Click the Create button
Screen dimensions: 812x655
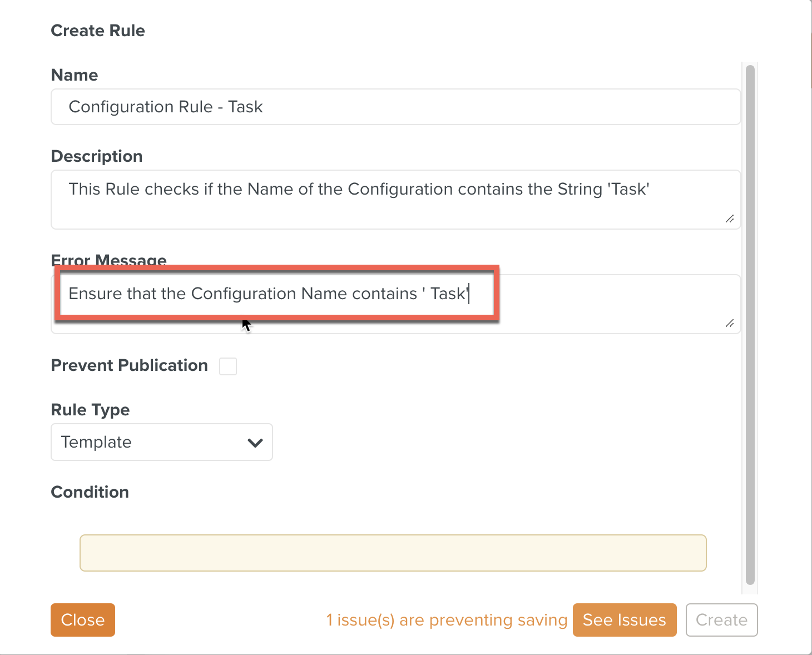pyautogui.click(x=721, y=619)
